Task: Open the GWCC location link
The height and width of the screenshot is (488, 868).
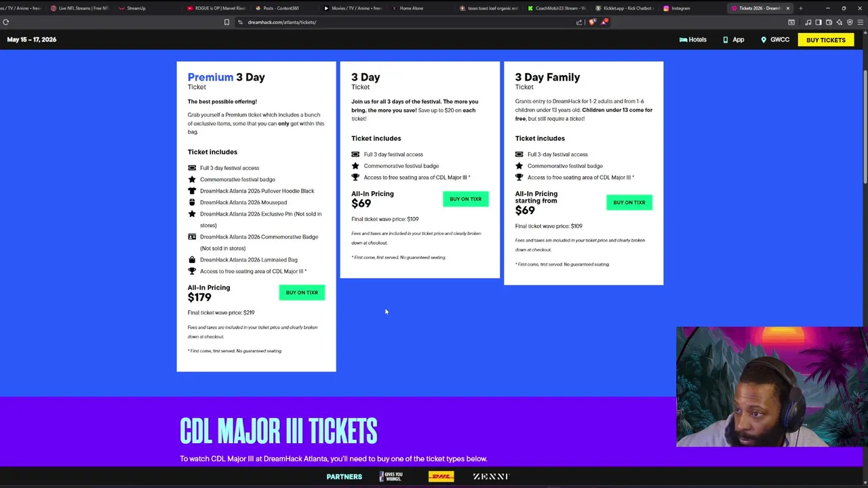Action: [775, 39]
